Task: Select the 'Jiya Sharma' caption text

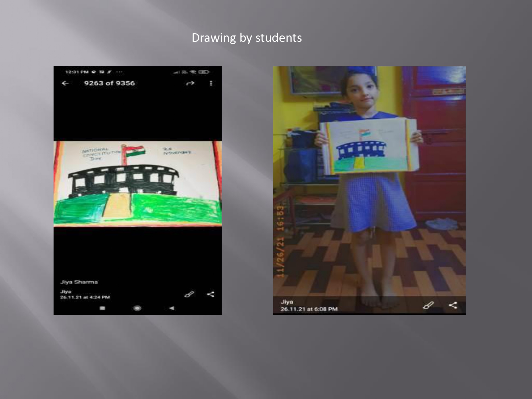Action: 79,282
